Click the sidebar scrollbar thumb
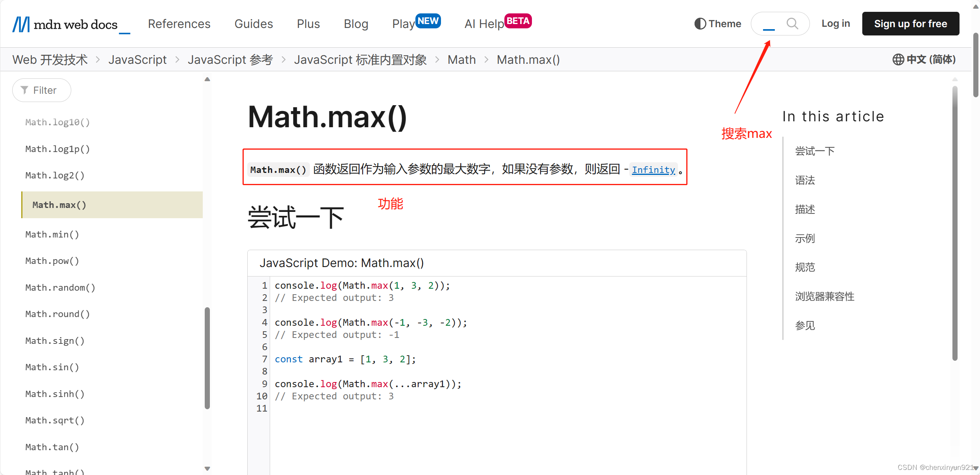 pyautogui.click(x=207, y=358)
